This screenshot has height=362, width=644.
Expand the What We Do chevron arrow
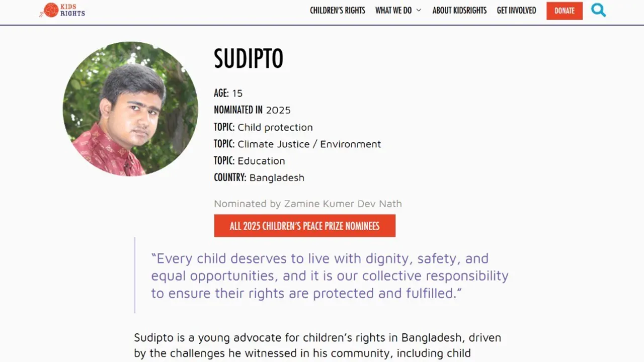[419, 11]
